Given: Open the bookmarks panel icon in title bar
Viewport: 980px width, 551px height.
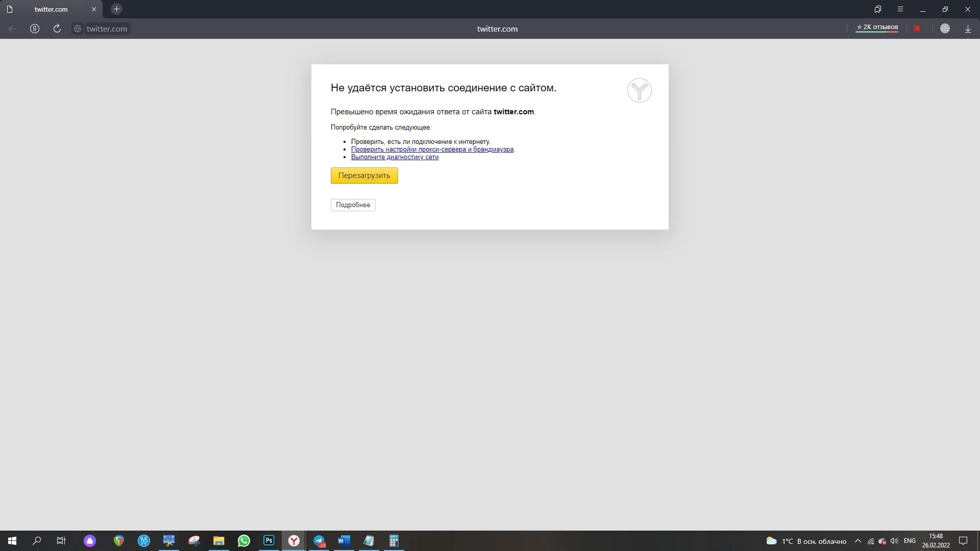Looking at the screenshot, I should 878,9.
